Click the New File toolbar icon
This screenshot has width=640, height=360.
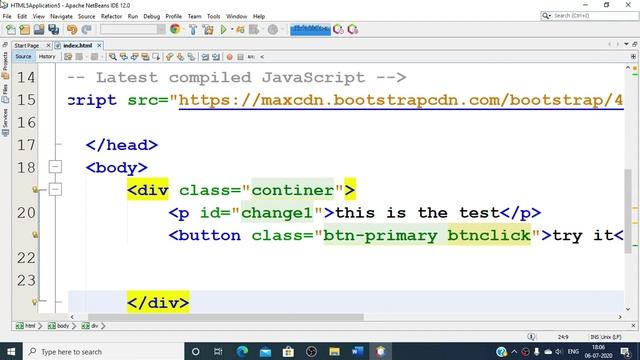pos(11,29)
